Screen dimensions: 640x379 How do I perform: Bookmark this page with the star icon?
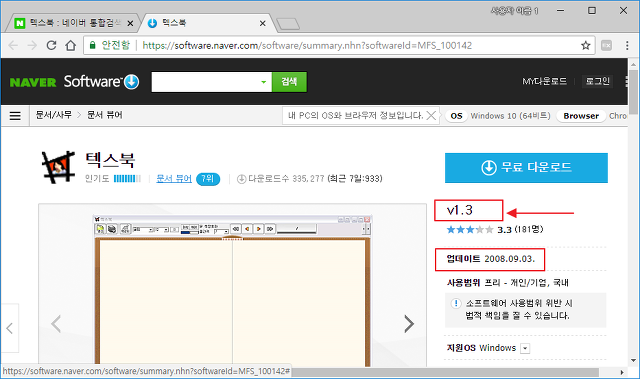click(x=586, y=45)
